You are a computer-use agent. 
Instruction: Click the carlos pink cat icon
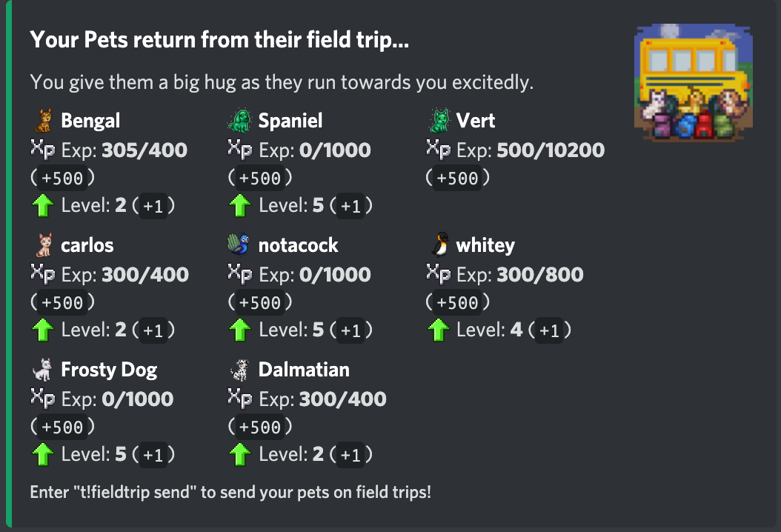(x=44, y=245)
